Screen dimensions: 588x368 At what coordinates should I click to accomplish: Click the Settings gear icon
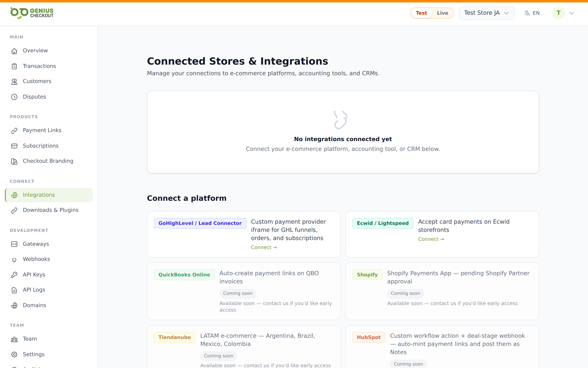click(x=14, y=355)
